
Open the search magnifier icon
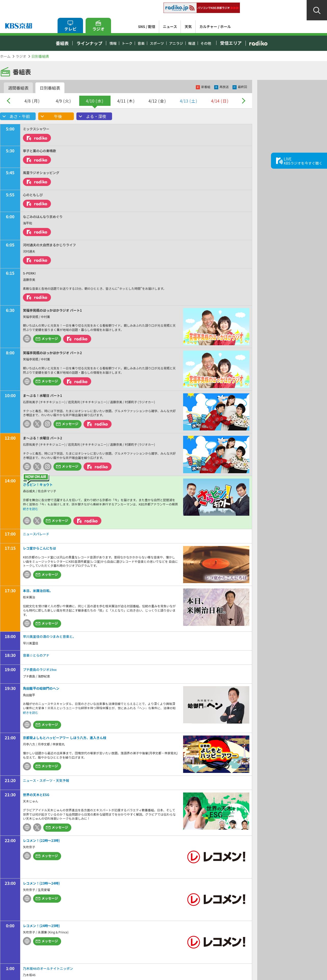(316, 10)
